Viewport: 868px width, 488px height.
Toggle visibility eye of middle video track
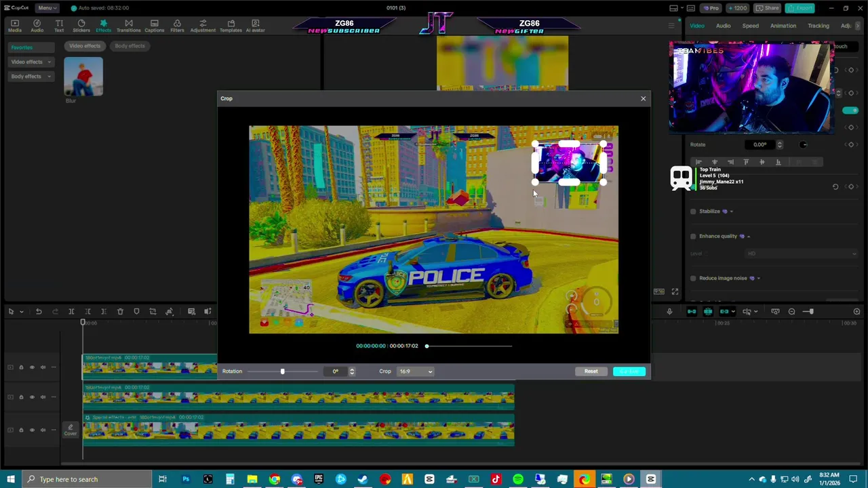(32, 397)
